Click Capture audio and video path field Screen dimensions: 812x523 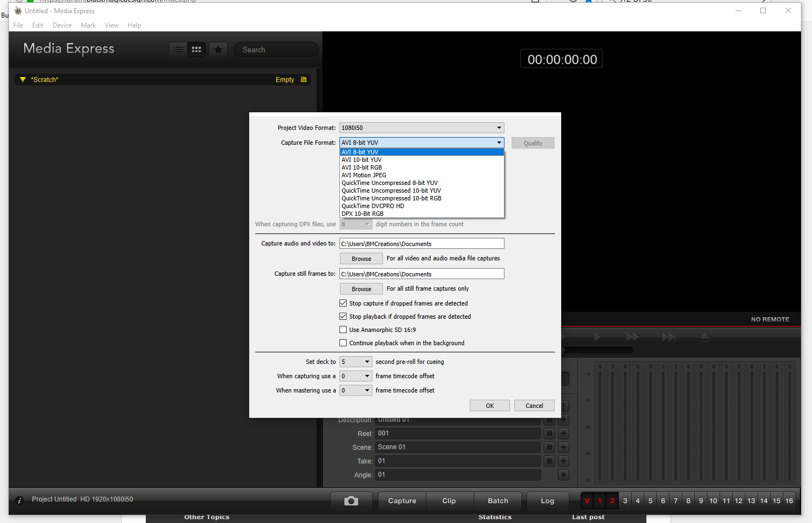[x=421, y=243]
